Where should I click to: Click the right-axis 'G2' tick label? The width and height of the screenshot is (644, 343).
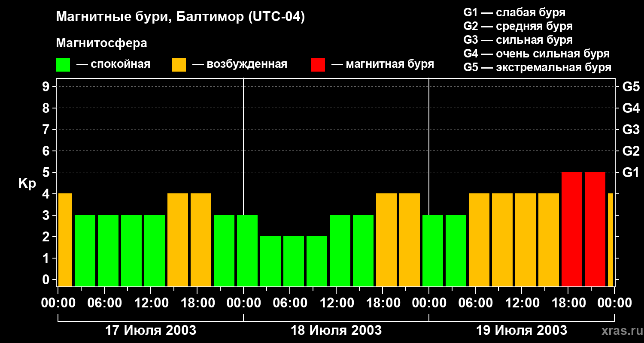[631, 151]
